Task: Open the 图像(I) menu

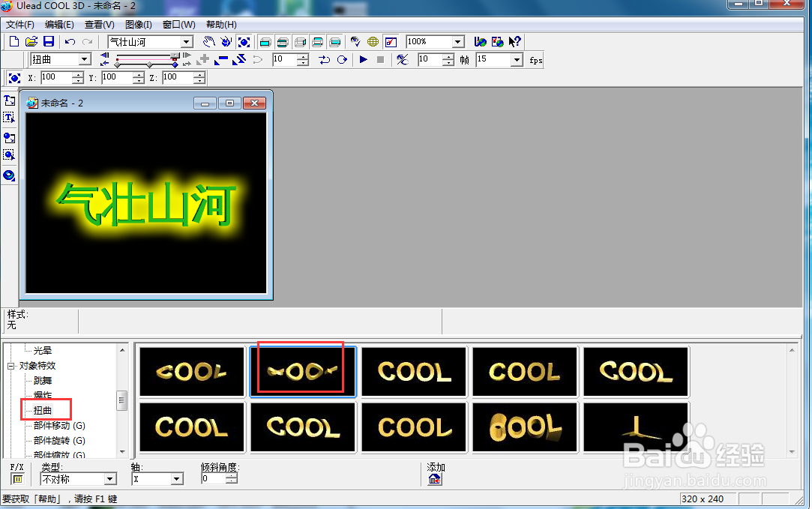Action: pos(138,24)
